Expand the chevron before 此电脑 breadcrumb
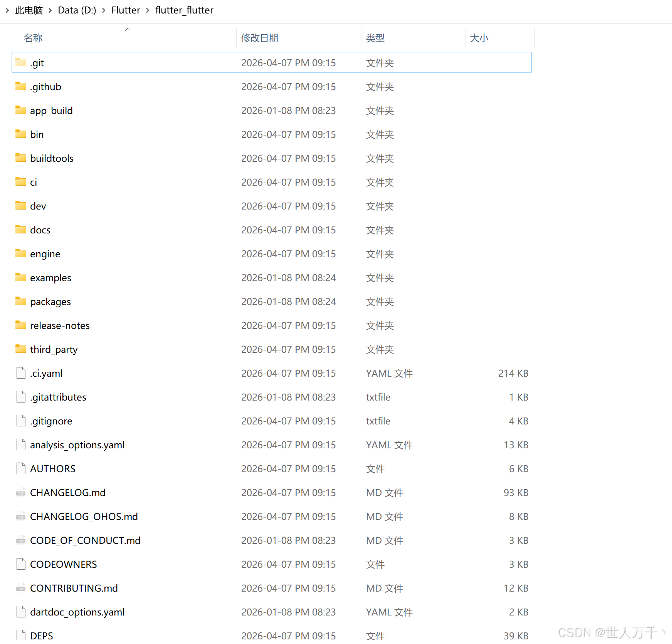Screen dimensions: 672x644 pos(7,10)
